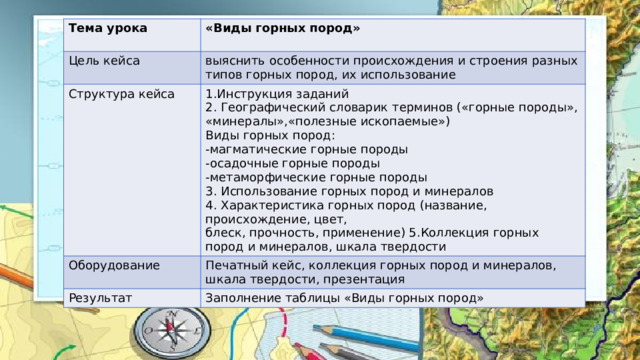Click '3. Использование горных пород и минералов'
Image resolution: width=640 pixels, height=360 pixels.
(x=349, y=191)
